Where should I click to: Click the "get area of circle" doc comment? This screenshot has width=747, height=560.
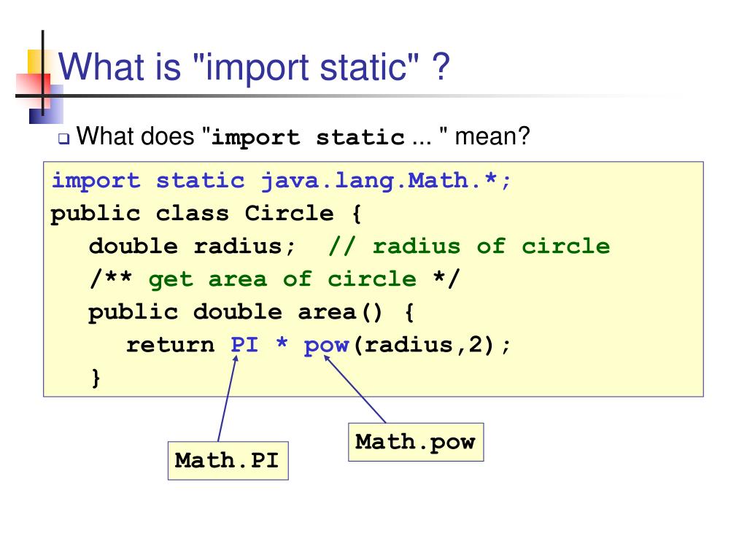coord(274,279)
